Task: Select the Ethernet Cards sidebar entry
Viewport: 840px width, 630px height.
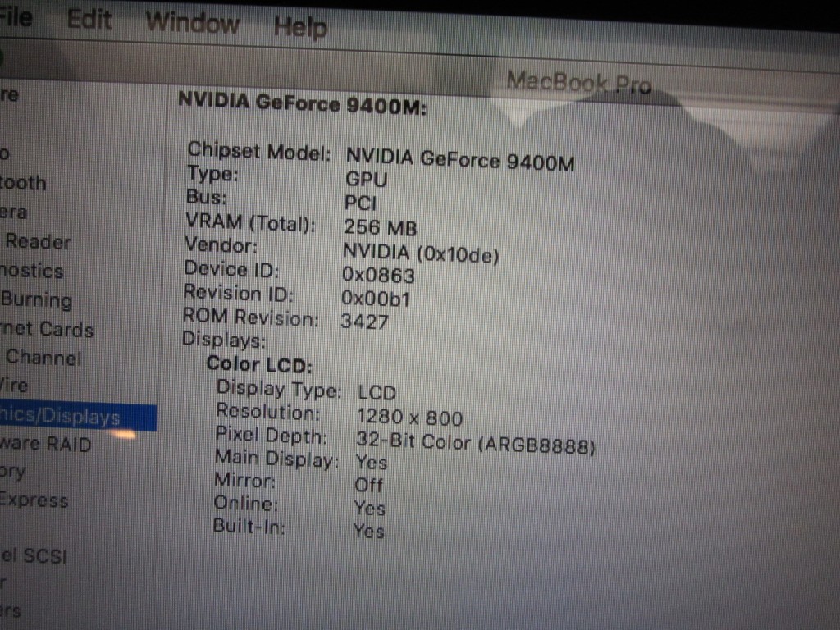Action: pos(47,329)
